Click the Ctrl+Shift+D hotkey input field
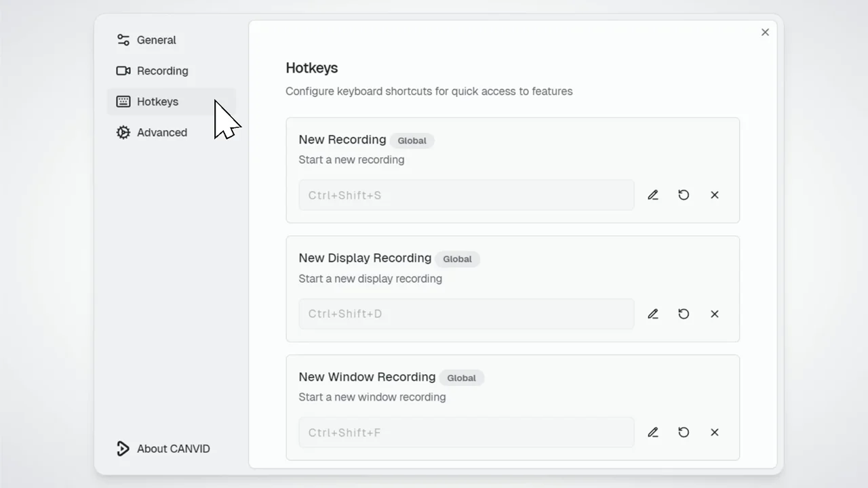The height and width of the screenshot is (488, 868). click(466, 313)
